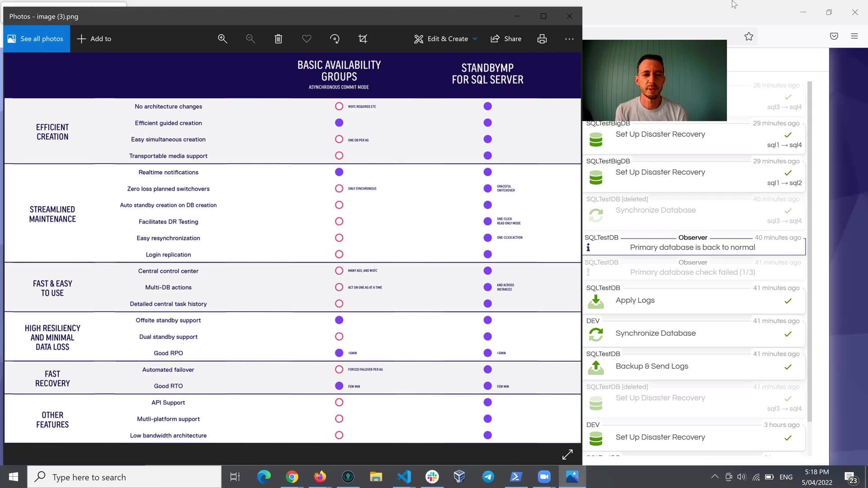Click See all photos
Viewport: 868px width, 488px height.
pyautogui.click(x=37, y=39)
